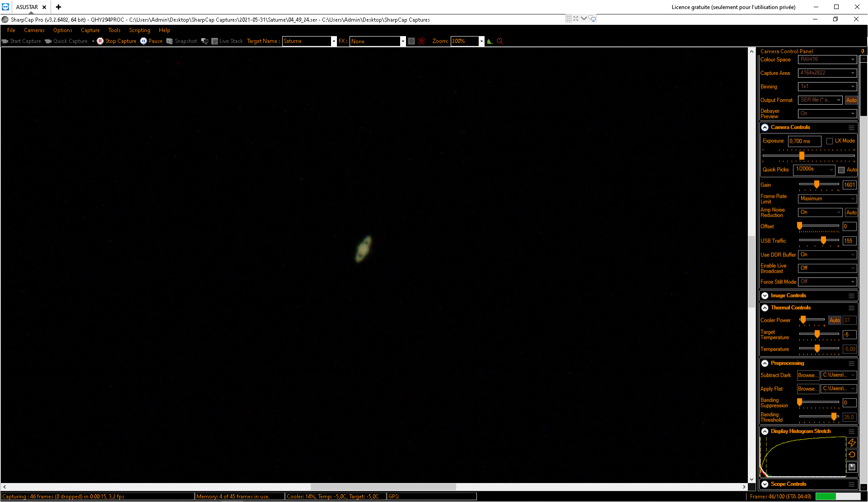Show the green histogram tool icon
This screenshot has height=502, width=868.
click(490, 41)
